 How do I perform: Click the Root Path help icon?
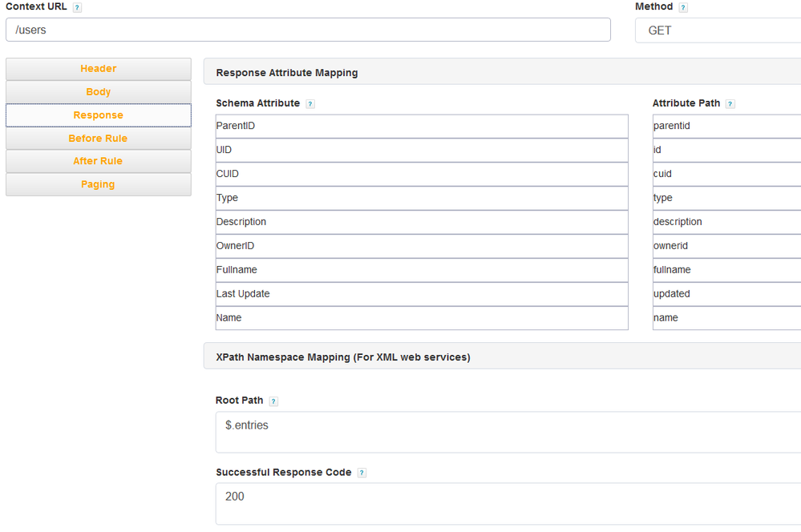click(273, 401)
